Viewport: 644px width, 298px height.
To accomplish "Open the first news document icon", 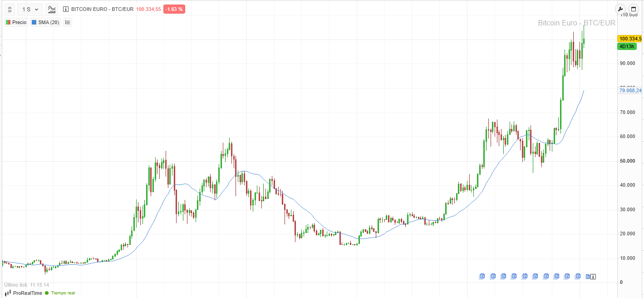I will pos(482,276).
